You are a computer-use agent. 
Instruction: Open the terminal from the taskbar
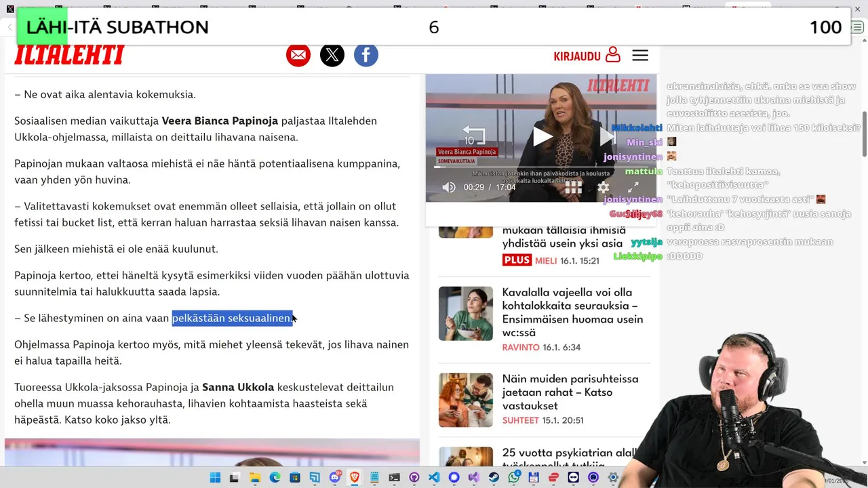[x=394, y=478]
